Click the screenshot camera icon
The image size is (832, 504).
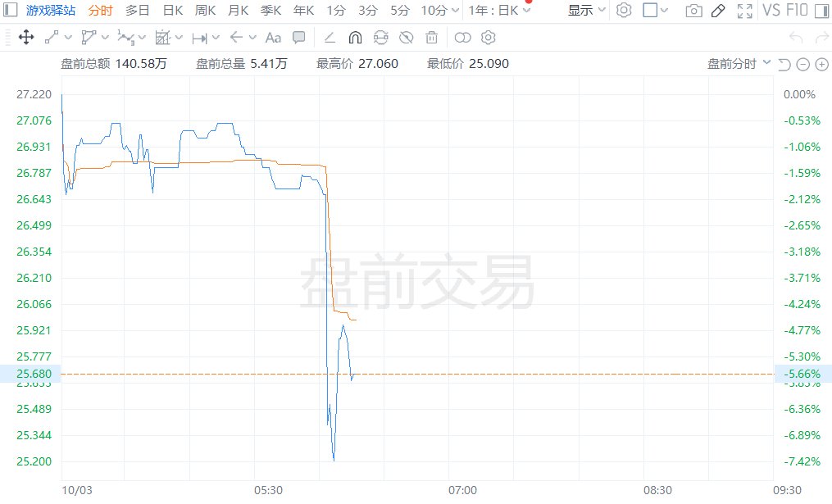coord(693,11)
